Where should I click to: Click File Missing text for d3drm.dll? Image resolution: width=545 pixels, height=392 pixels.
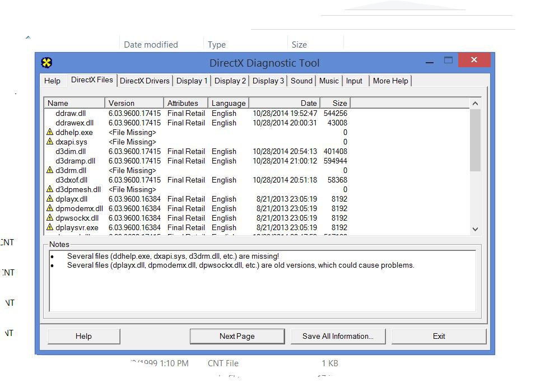132,170
